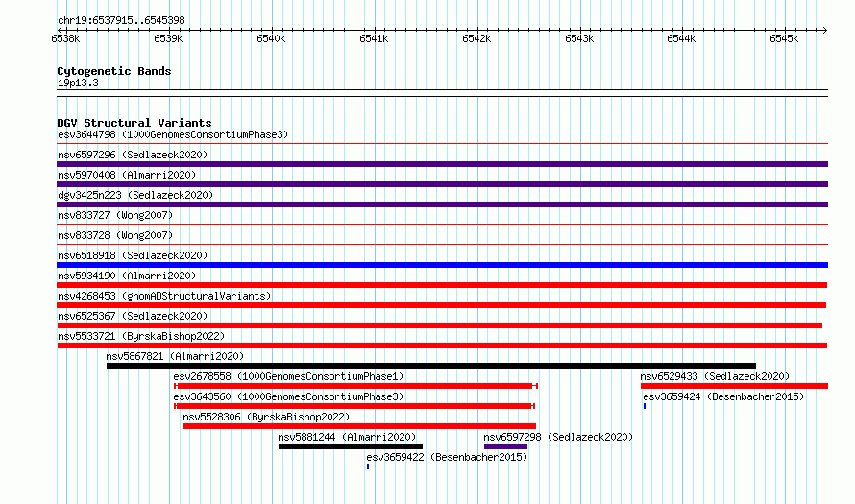Open esv3659422 (Besenbacher2015) label
855x504 pixels.
click(447, 457)
